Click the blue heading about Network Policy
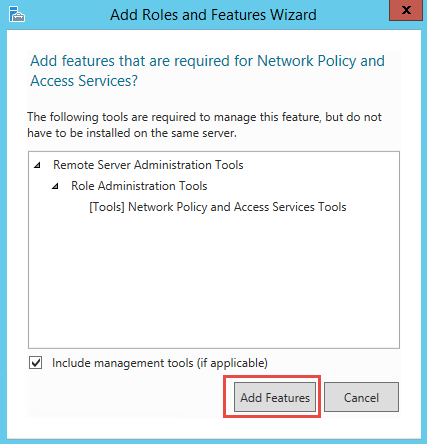 [x=207, y=61]
